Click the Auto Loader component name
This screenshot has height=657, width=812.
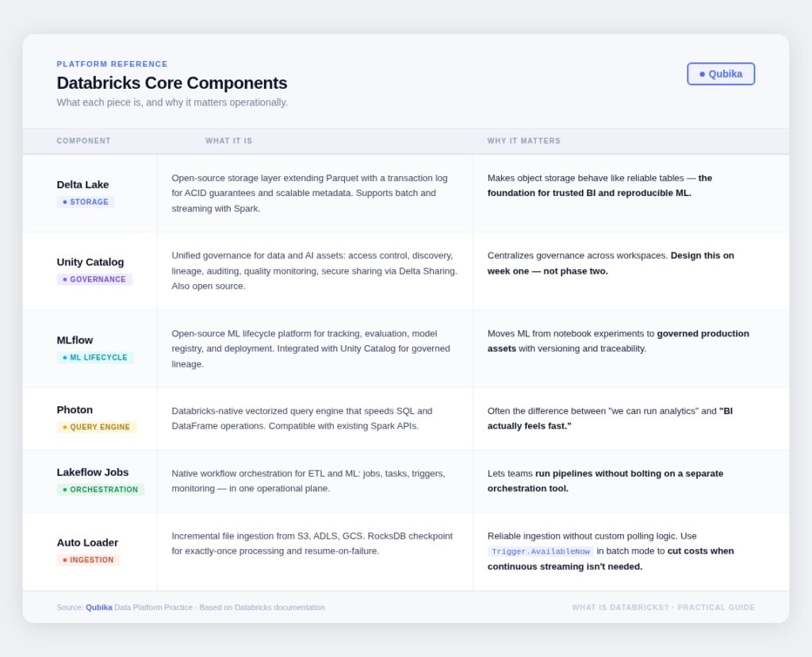(x=88, y=543)
